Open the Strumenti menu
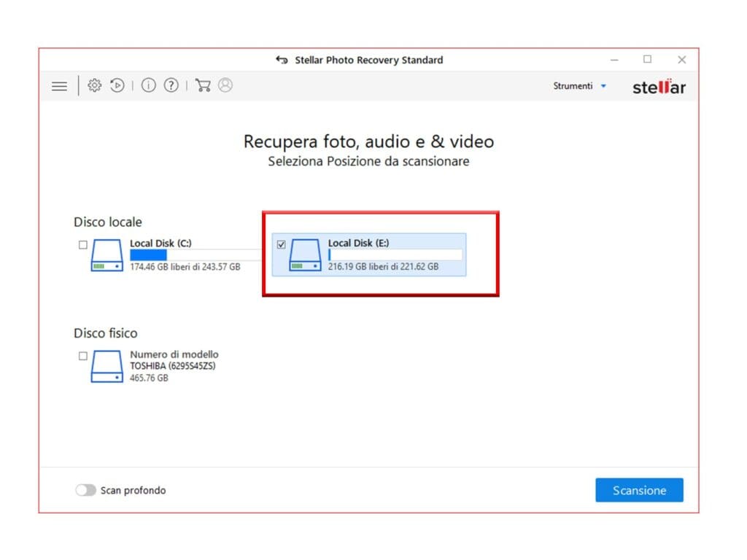The height and width of the screenshot is (560, 747). 580,86
